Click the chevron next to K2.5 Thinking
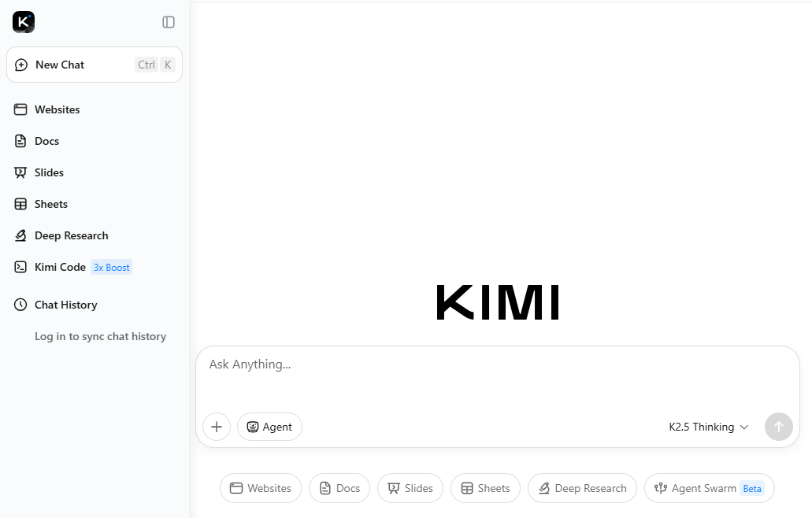Screen dimensions: 812x518 744,427
